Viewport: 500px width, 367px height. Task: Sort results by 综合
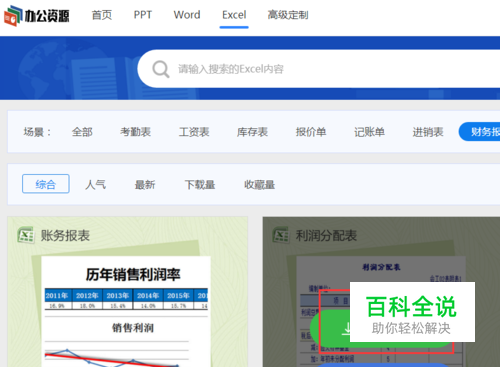point(46,184)
